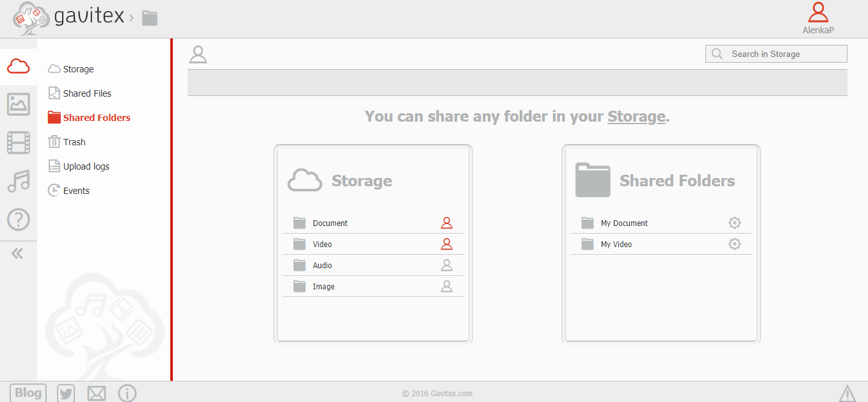Enable sharing for the Audio folder
The image size is (868, 402).
click(447, 266)
